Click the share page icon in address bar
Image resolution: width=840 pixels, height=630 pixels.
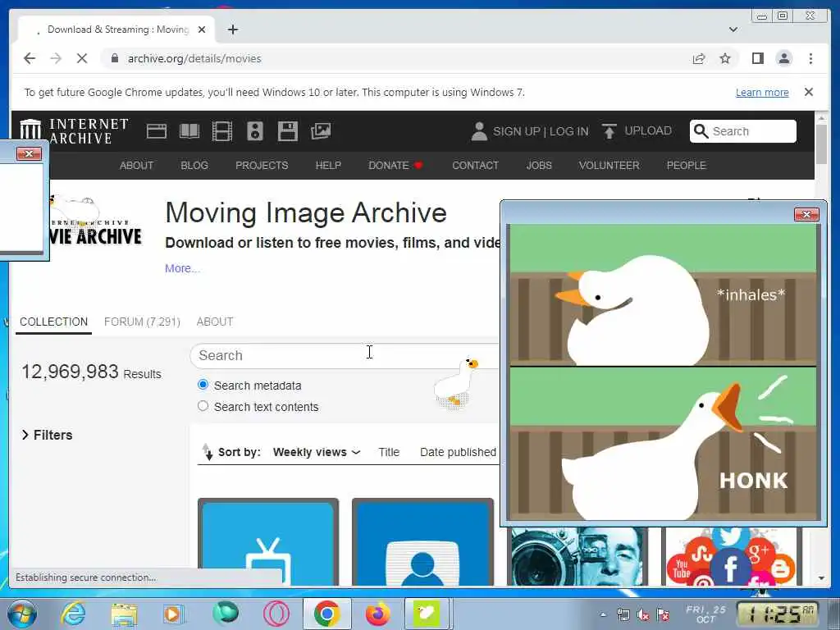pyautogui.click(x=699, y=58)
